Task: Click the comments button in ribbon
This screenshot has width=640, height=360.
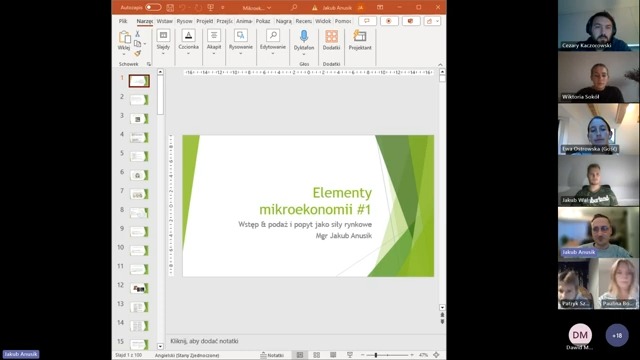Action: 367,21
